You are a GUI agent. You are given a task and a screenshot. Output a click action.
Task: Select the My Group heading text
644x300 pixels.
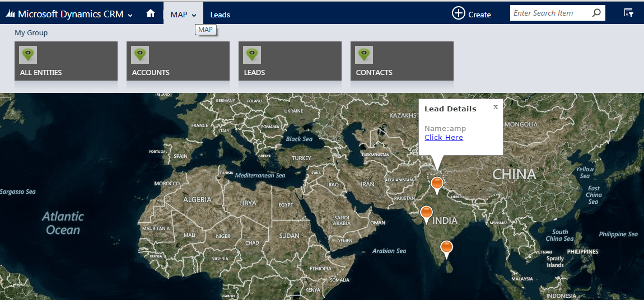pos(31,33)
